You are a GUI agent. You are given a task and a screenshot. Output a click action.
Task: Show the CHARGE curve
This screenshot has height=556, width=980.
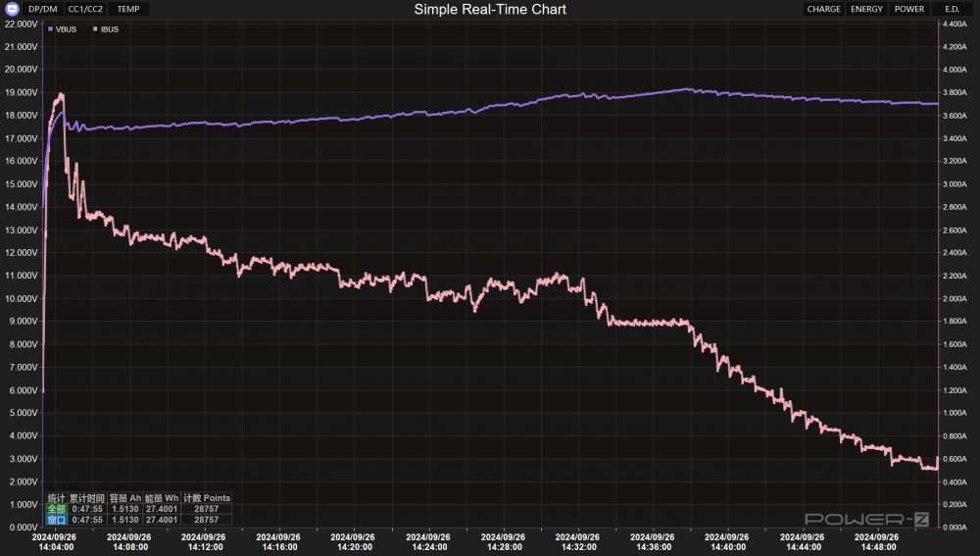point(824,9)
